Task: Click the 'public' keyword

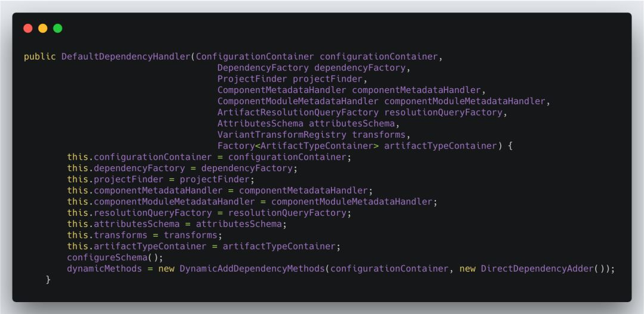Action: point(39,57)
